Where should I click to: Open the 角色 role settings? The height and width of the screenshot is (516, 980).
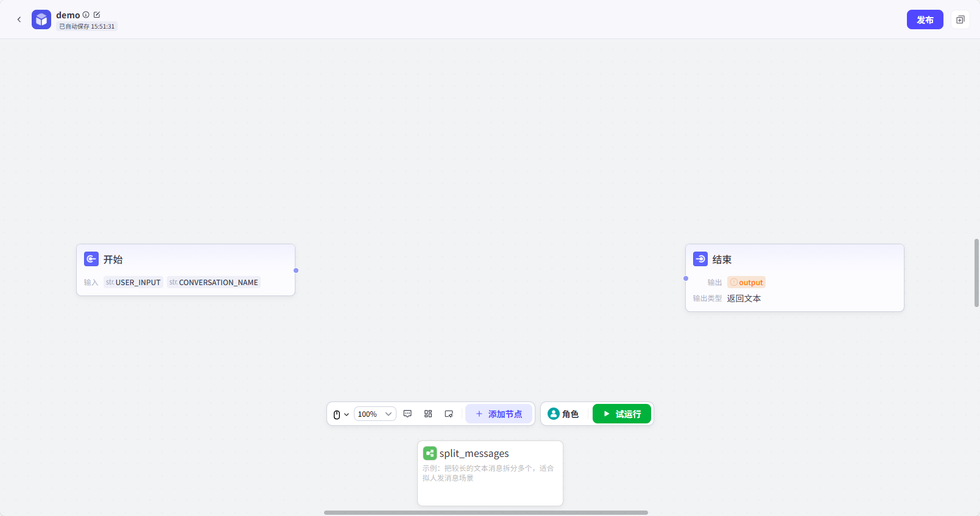563,414
